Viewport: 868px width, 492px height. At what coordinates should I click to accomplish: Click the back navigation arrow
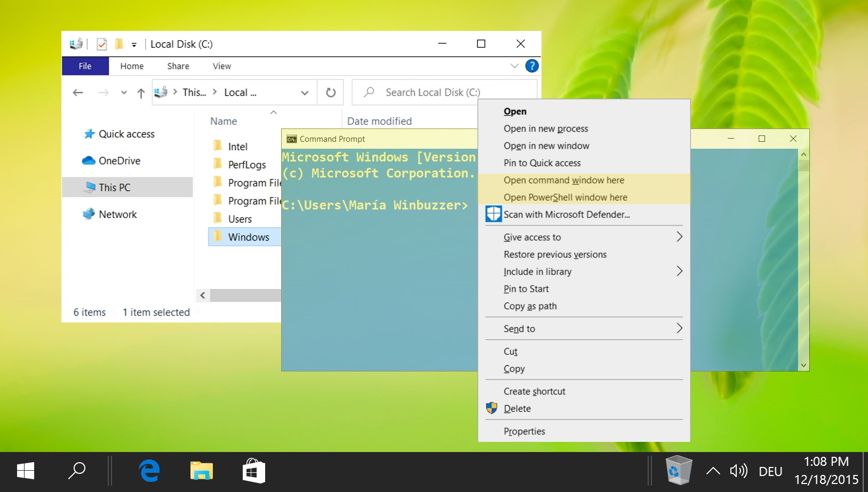pos(78,92)
